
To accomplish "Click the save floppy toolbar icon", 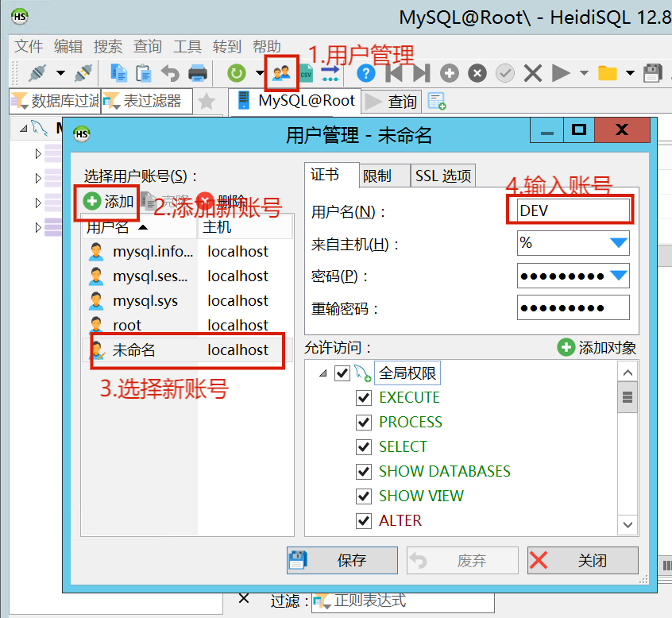I will (653, 73).
